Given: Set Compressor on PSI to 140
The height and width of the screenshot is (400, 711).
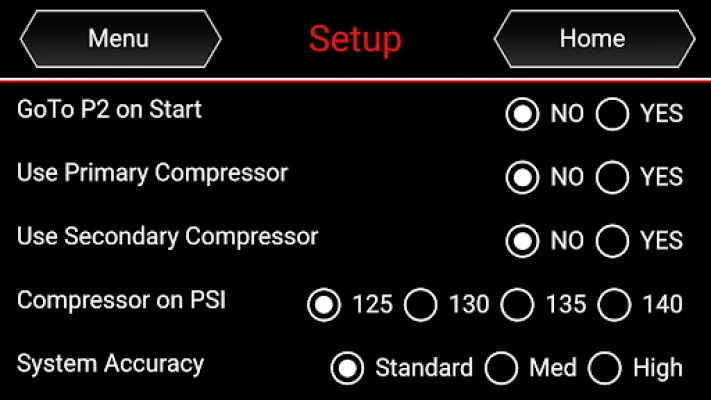Looking at the screenshot, I should 614,305.
